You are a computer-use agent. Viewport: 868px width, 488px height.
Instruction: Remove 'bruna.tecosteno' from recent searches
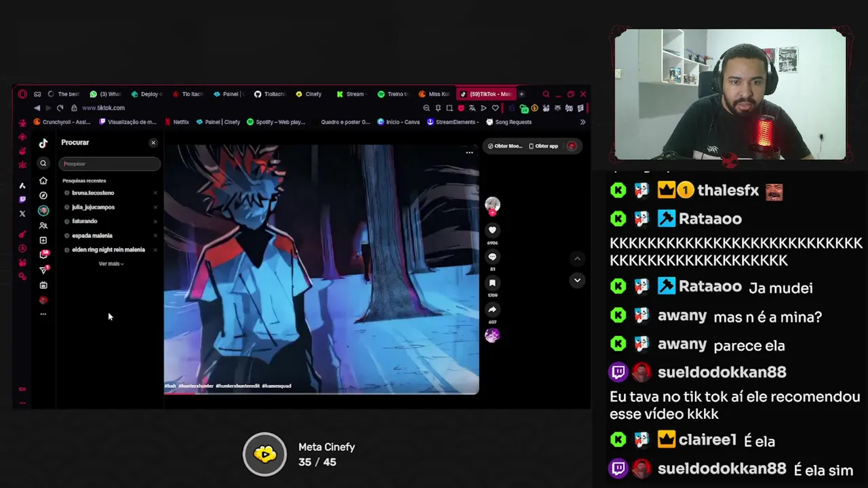point(155,193)
